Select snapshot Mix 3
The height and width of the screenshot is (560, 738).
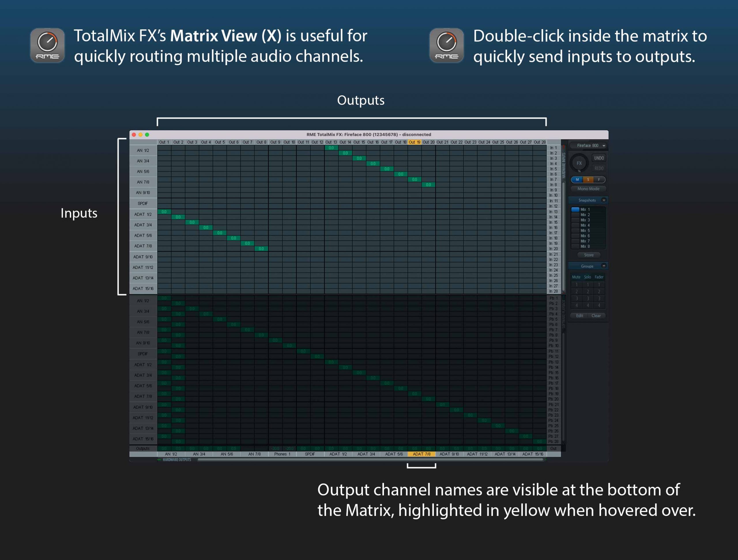tap(588, 220)
